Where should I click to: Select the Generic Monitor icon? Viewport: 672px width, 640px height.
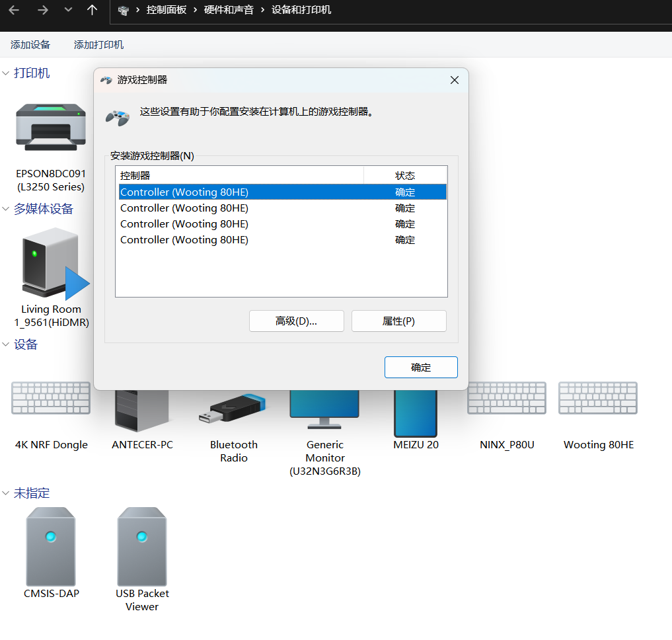point(324,410)
